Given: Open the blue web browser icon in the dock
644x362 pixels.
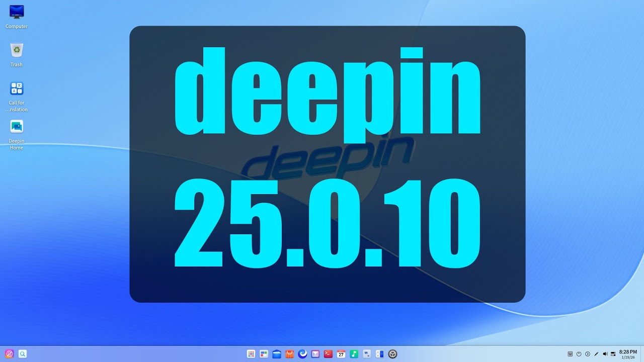Looking at the screenshot, I should click(302, 354).
